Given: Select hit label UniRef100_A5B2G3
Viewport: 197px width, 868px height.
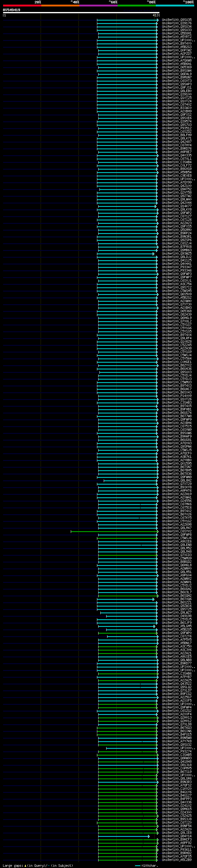Looking at the screenshot, I should point(177,47).
